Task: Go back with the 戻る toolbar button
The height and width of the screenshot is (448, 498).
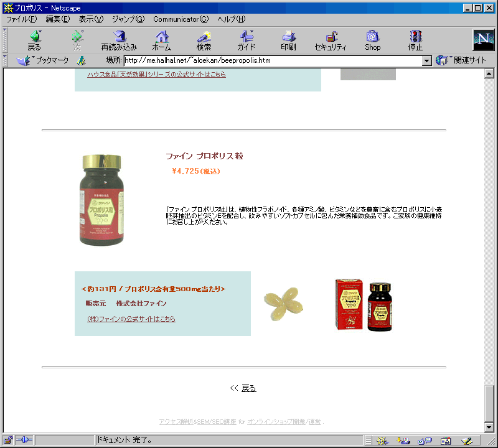Action: 35,40
